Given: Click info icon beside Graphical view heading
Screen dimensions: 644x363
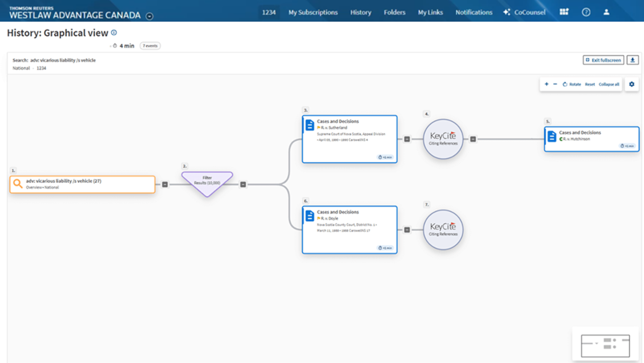Looking at the screenshot, I should coord(114,33).
